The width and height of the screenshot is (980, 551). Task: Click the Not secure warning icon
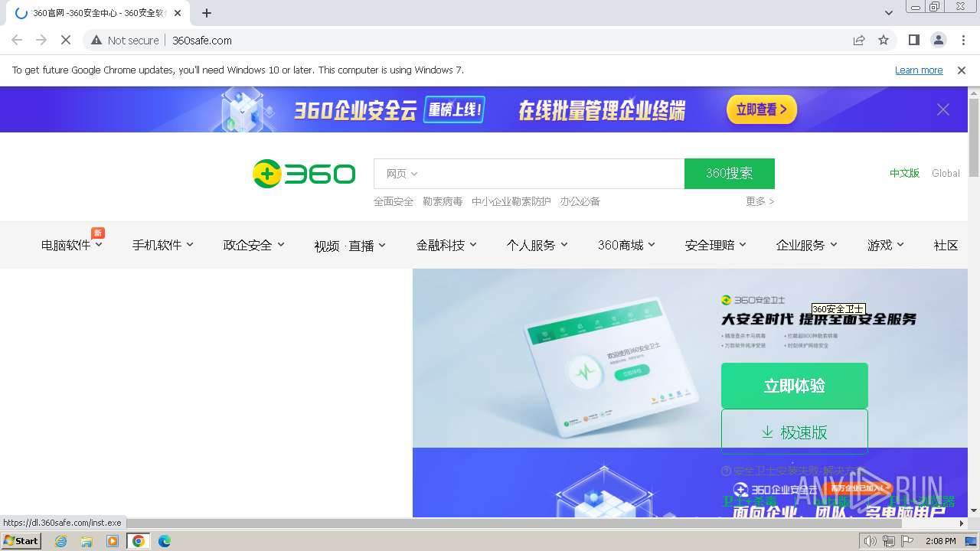coord(96,41)
